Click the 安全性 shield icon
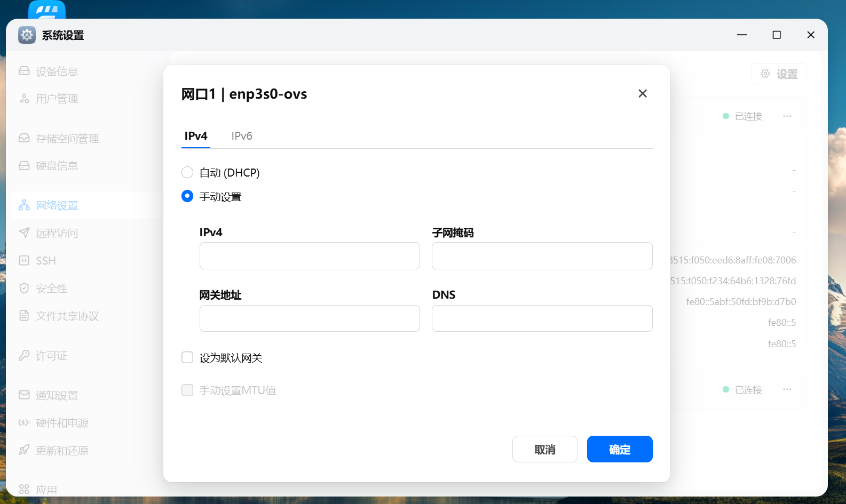This screenshot has height=504, width=846. click(x=24, y=288)
